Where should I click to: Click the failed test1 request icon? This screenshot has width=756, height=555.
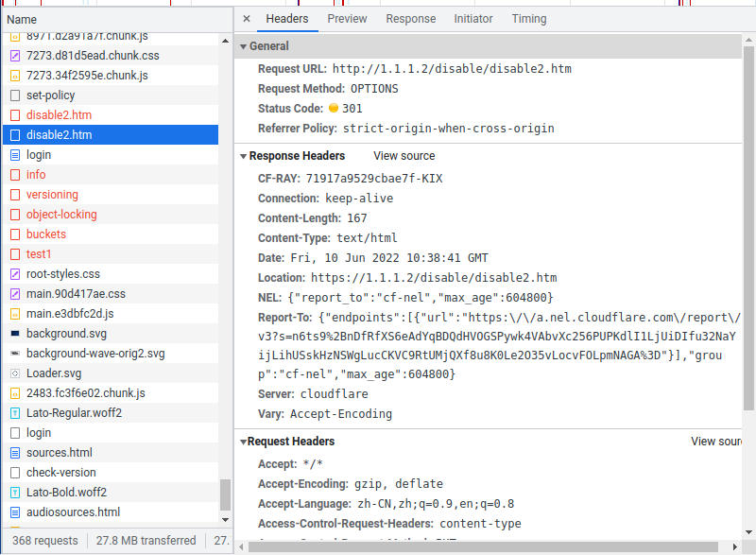coord(15,254)
